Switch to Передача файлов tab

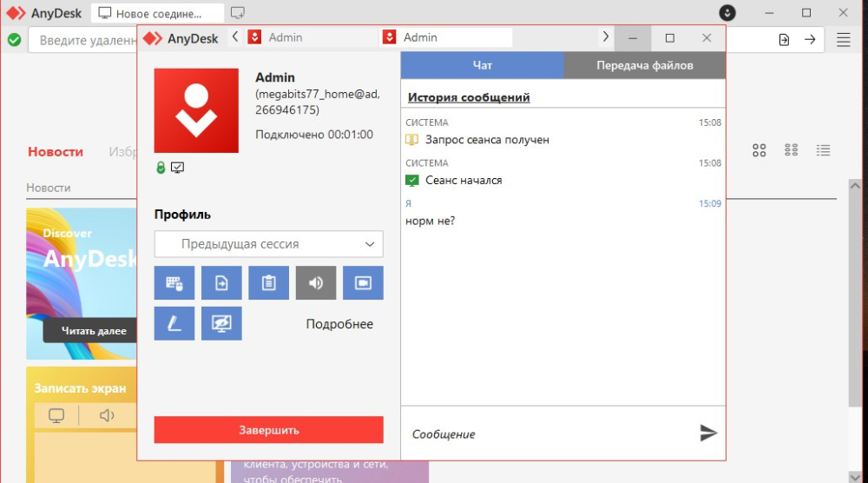(644, 65)
